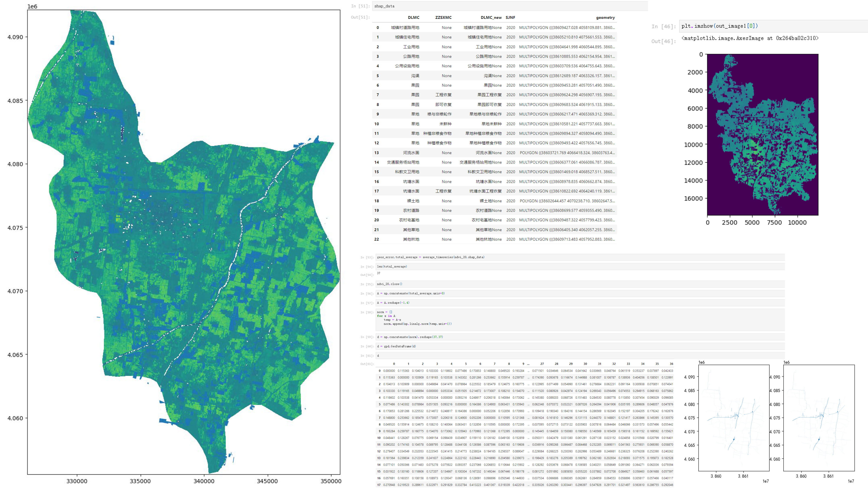Click the purple-background imshow raster image
The height and width of the screenshot is (488, 868).
tap(763, 135)
